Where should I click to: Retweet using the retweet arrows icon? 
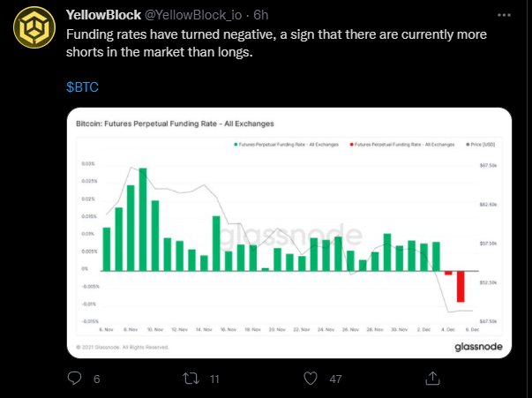191,379
